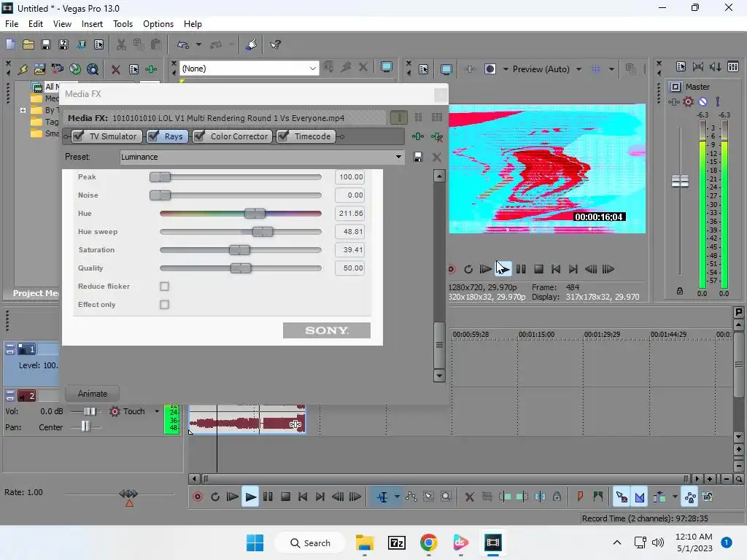The image size is (747, 560).
Task: Click taskbar Search box
Action: (310, 542)
